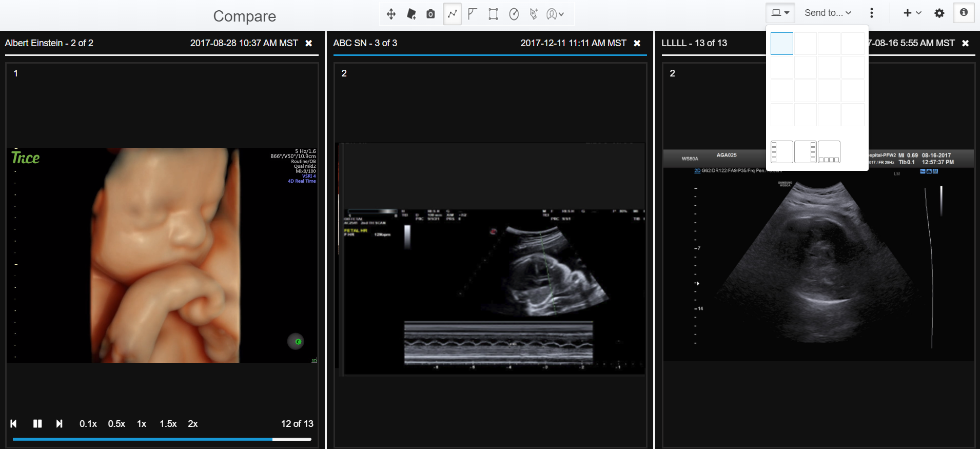Viewport: 980px width, 449px height.
Task: Select the angle measurement tool
Action: click(473, 14)
